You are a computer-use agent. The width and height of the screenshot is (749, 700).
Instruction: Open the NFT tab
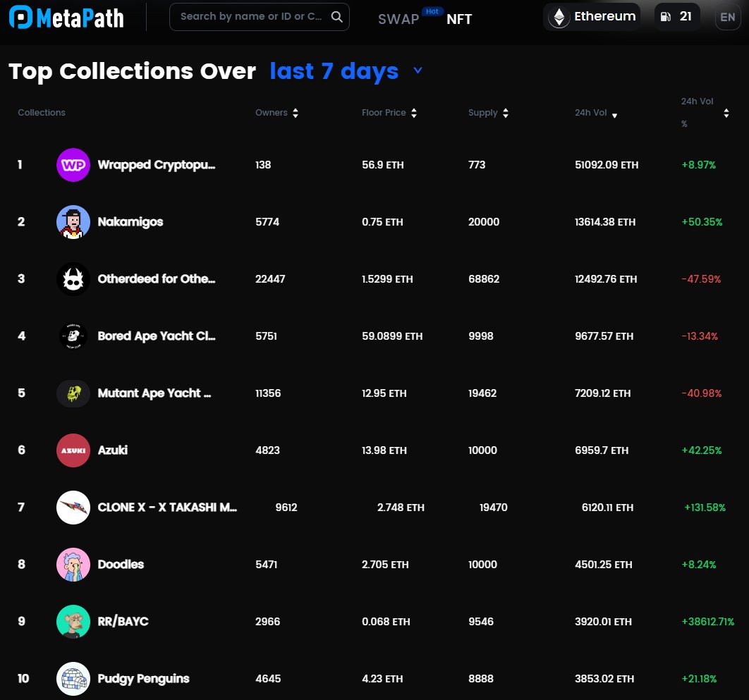click(459, 19)
